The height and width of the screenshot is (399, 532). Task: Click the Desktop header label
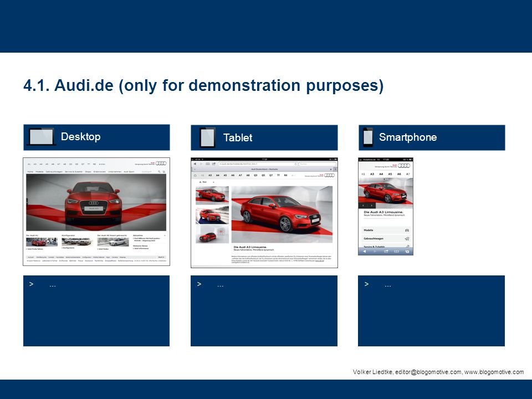pos(81,136)
